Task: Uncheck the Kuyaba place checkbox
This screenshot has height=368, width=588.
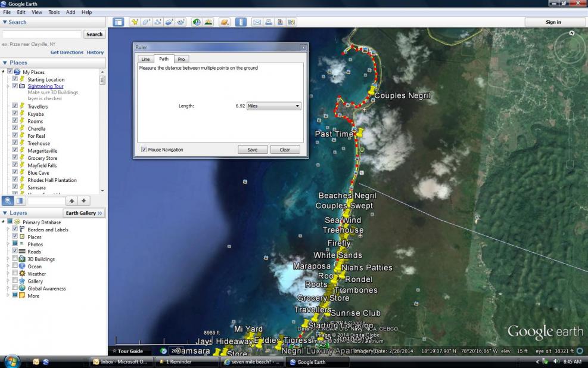Action: click(x=15, y=113)
